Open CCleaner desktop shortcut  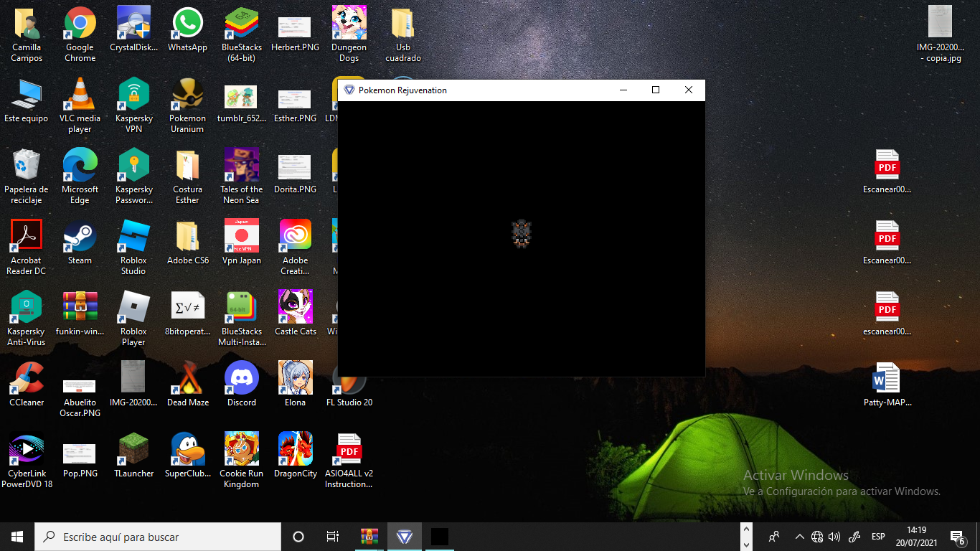27,379
